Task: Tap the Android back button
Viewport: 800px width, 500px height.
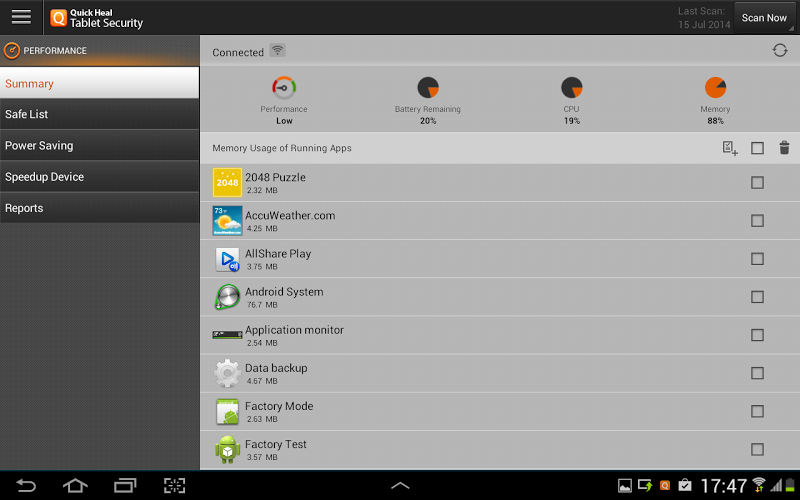Action: (x=26, y=485)
